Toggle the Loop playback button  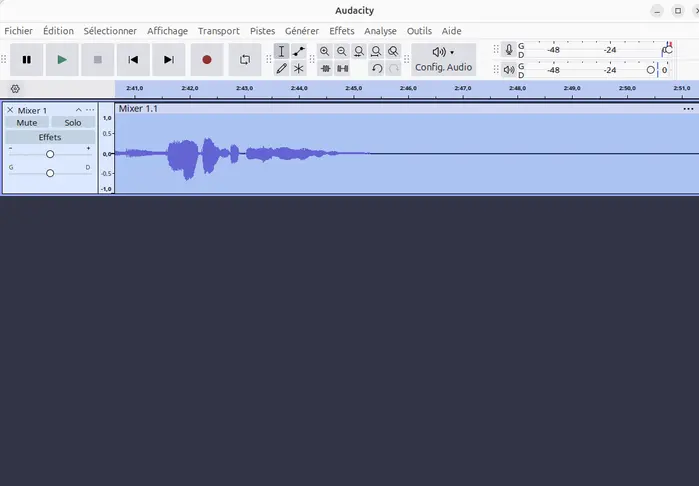point(245,60)
